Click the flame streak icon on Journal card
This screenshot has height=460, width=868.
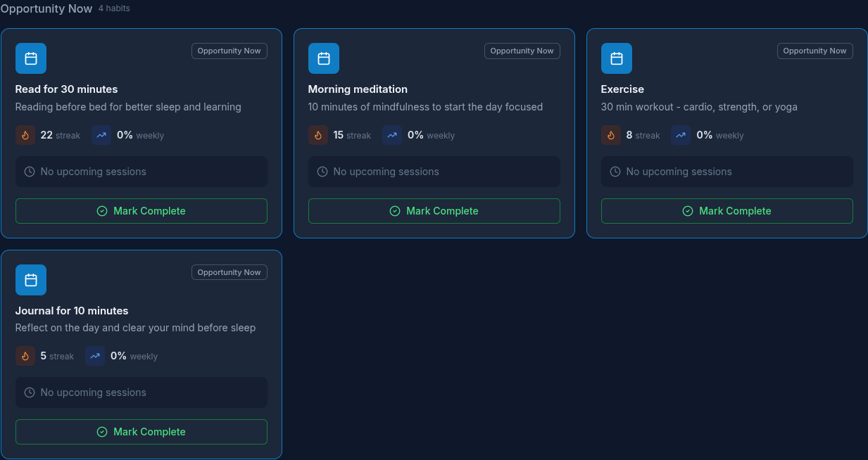click(25, 356)
